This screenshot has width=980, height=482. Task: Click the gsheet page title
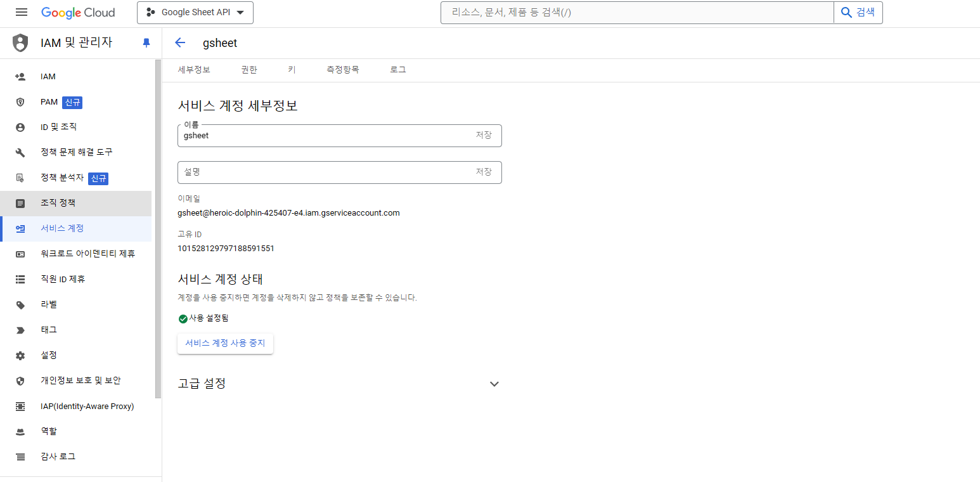click(220, 43)
